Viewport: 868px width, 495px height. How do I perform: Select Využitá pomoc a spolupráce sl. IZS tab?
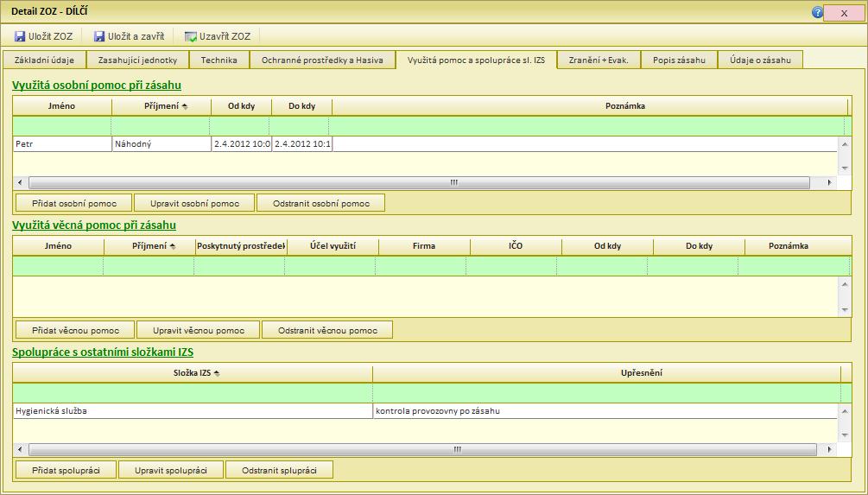coord(476,60)
